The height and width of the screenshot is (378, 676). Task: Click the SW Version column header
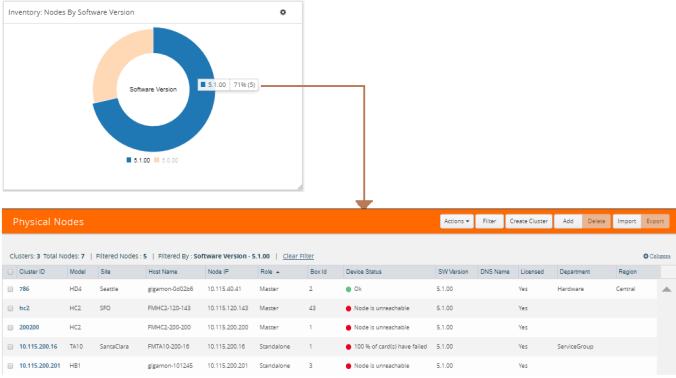click(x=453, y=272)
